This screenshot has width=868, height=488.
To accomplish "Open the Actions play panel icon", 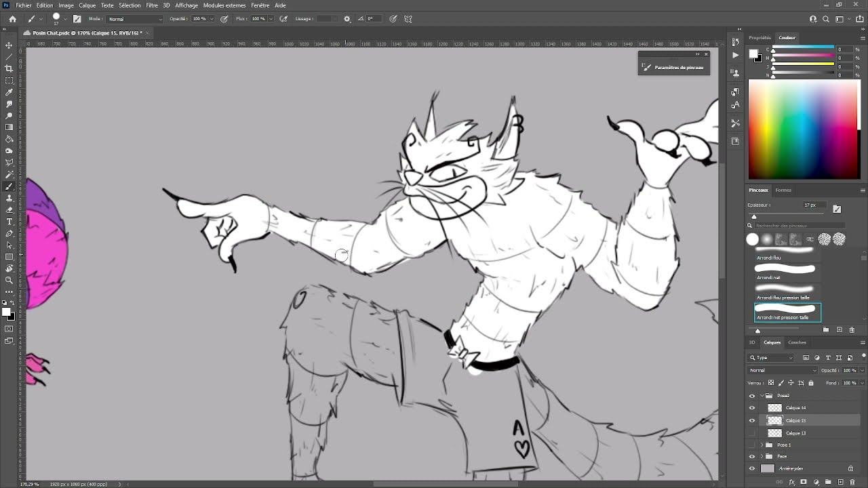I will pos(736,55).
